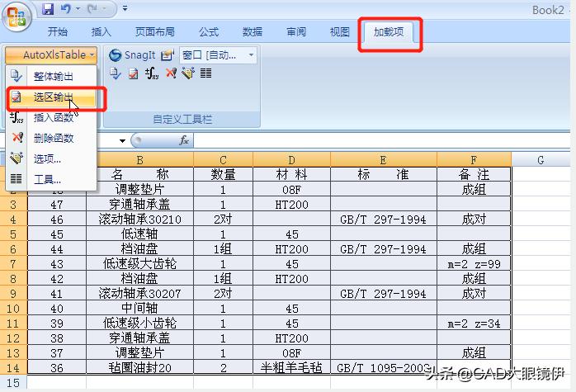The width and height of the screenshot is (576, 392).
Task: Click cell 2对 in row 9
Action: tap(223, 294)
